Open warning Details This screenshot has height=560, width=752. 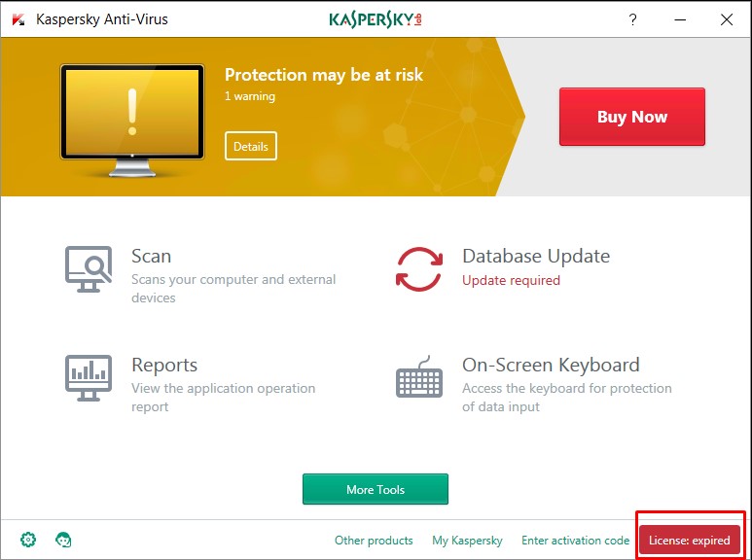click(251, 146)
